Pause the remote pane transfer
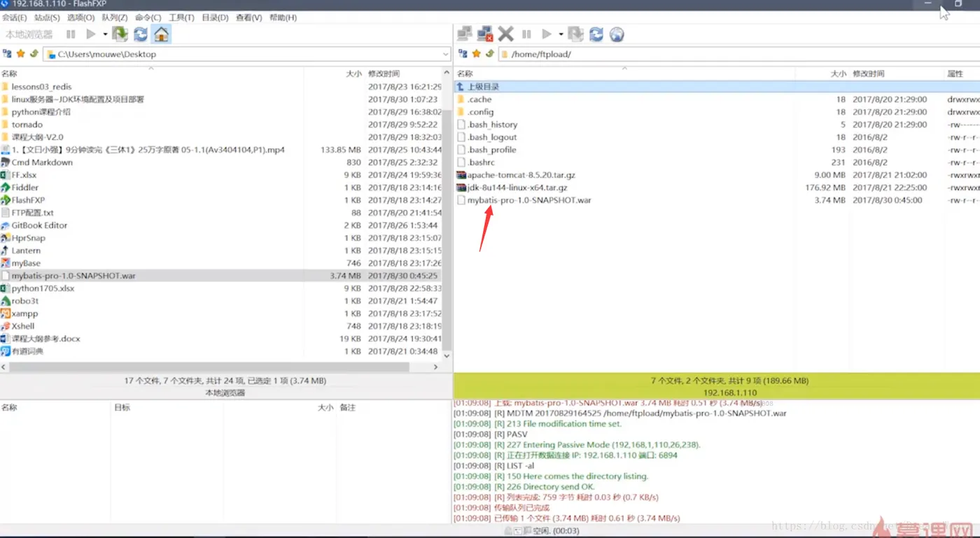This screenshot has height=538, width=980. (x=527, y=34)
